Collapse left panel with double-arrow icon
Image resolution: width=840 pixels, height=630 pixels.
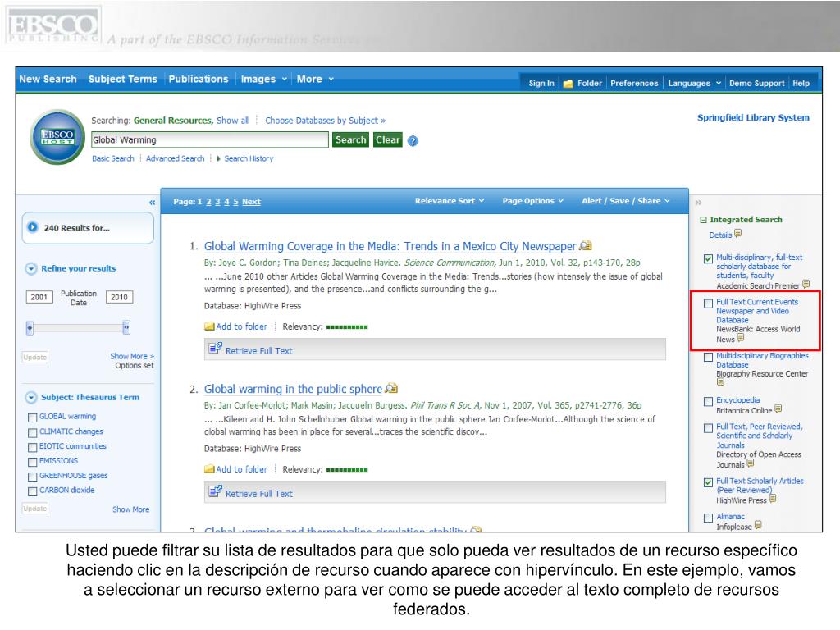tap(152, 203)
